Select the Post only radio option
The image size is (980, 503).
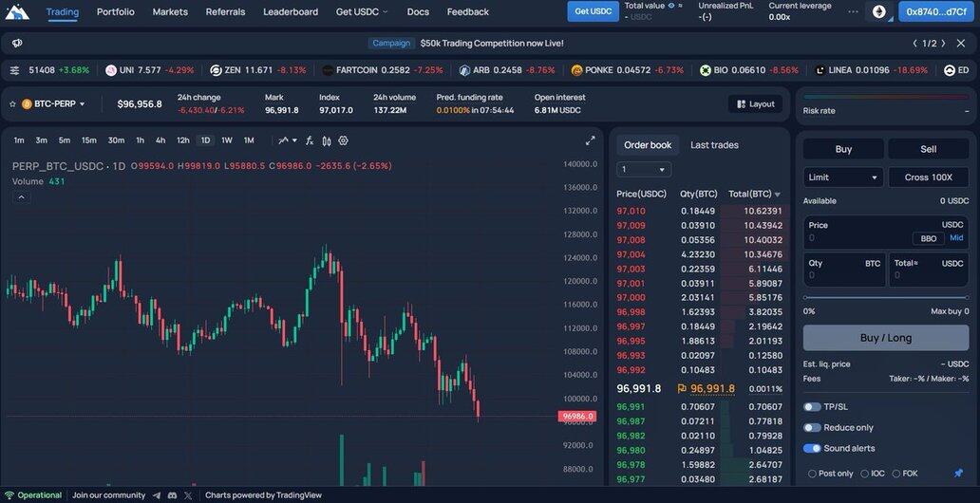click(x=812, y=474)
